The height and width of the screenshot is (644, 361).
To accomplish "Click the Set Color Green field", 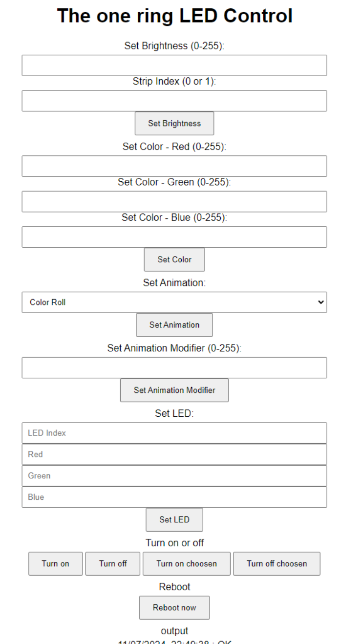I will (x=174, y=201).
